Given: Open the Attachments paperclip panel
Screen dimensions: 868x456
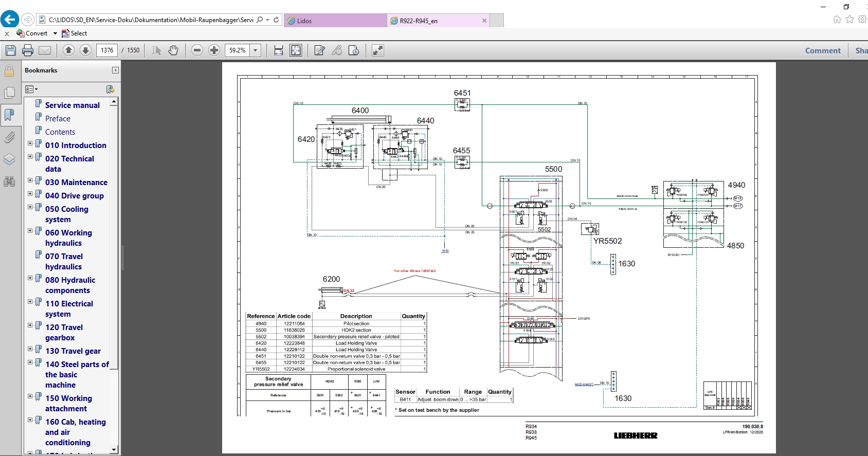Looking at the screenshot, I should (x=9, y=137).
